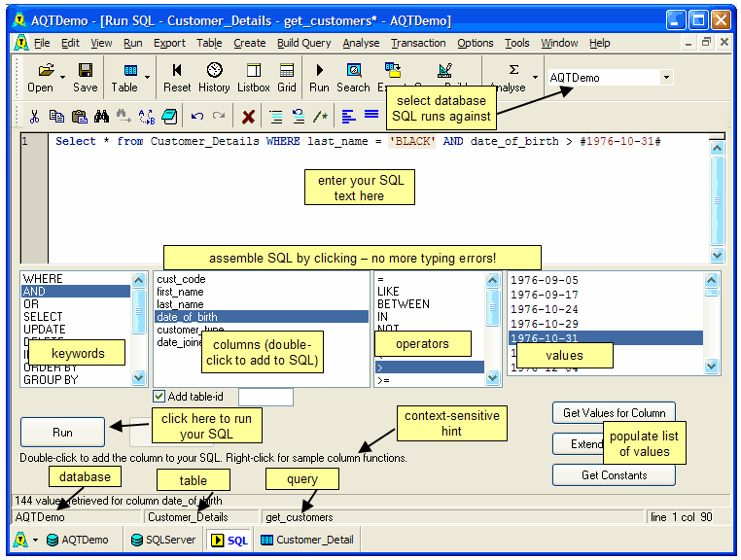Select value 1976-09-17
741x560 pixels.
point(606,295)
